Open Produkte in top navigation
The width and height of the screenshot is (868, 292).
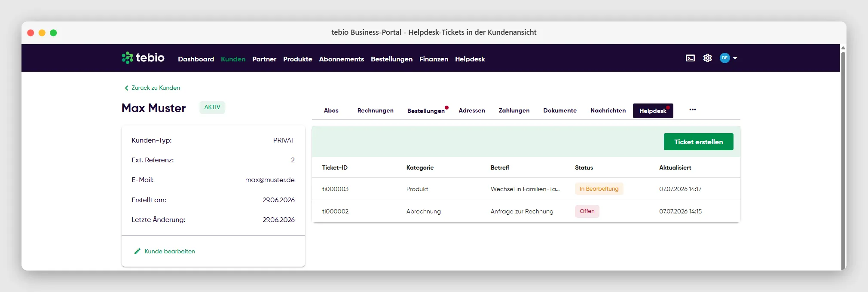click(x=298, y=59)
